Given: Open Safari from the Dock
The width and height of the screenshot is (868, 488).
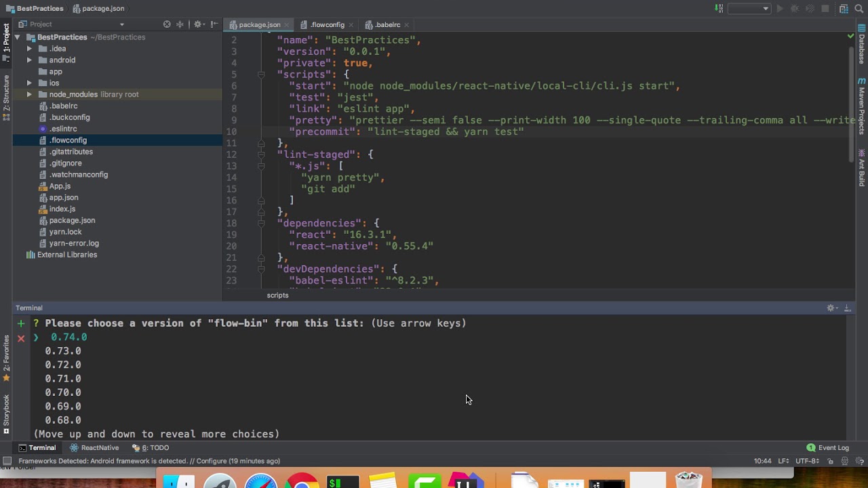Looking at the screenshot, I should (x=261, y=481).
